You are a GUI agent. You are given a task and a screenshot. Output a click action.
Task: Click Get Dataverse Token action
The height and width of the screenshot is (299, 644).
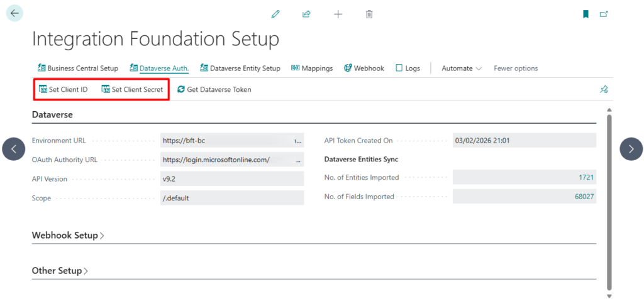coord(214,90)
